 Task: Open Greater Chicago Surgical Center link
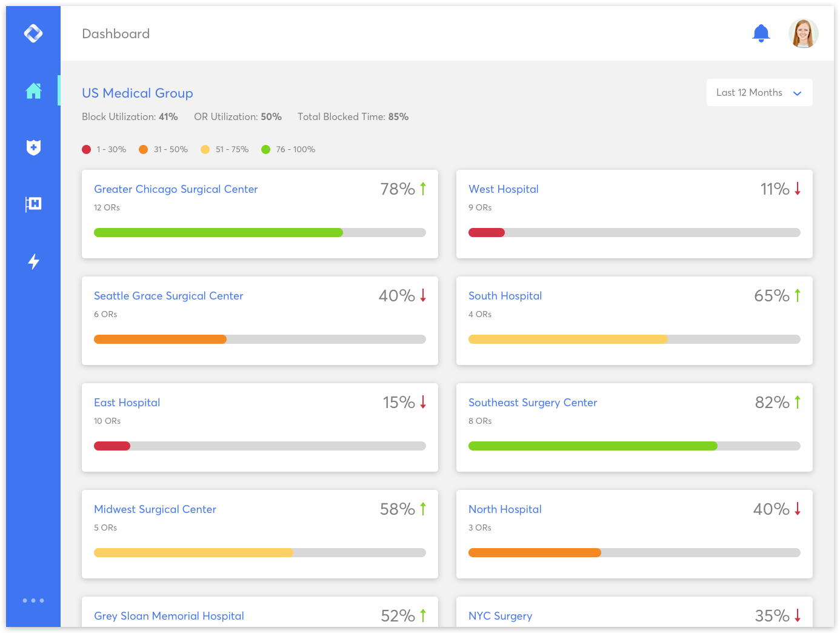coord(176,189)
